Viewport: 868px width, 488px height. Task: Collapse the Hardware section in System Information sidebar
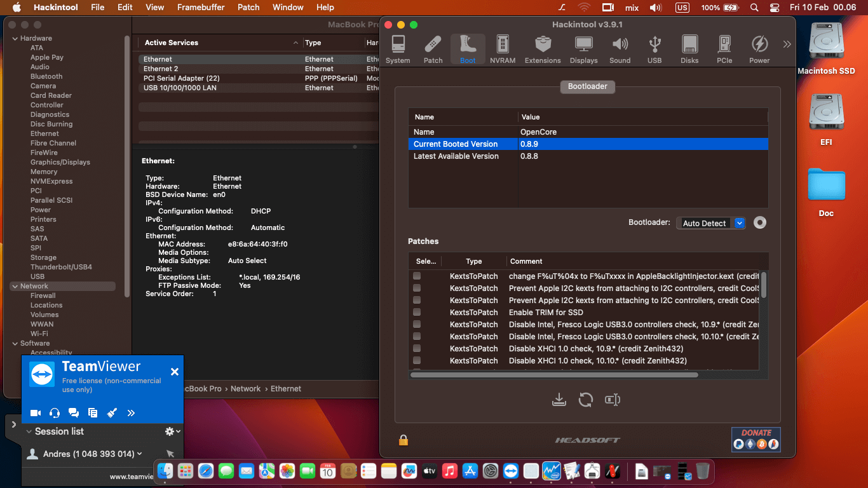click(15, 38)
